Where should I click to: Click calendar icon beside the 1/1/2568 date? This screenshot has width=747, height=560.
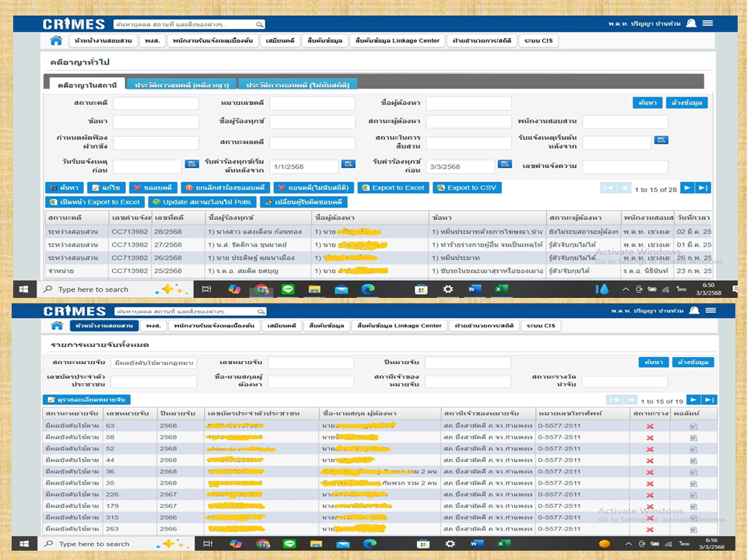[x=348, y=164]
